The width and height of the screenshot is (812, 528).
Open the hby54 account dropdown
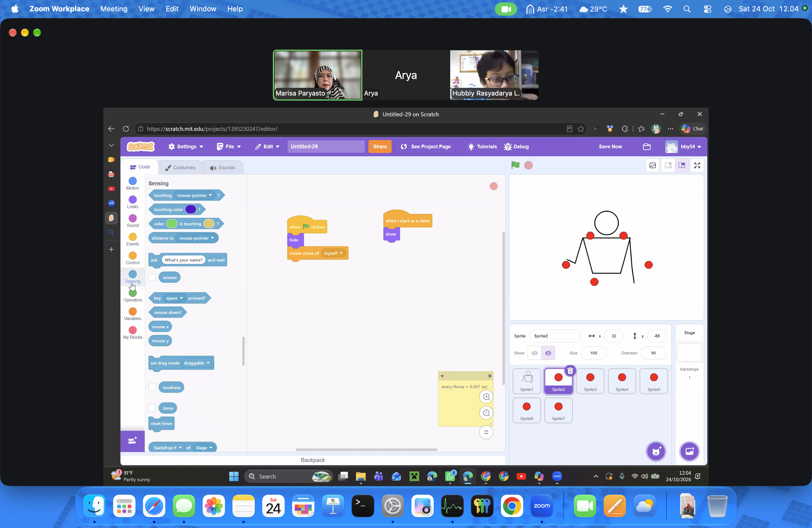[683, 147]
